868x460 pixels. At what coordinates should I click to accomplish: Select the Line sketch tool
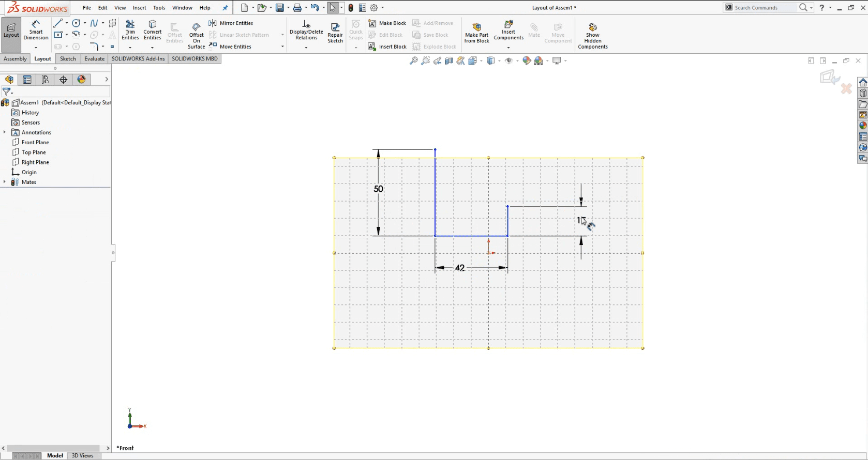click(x=58, y=23)
